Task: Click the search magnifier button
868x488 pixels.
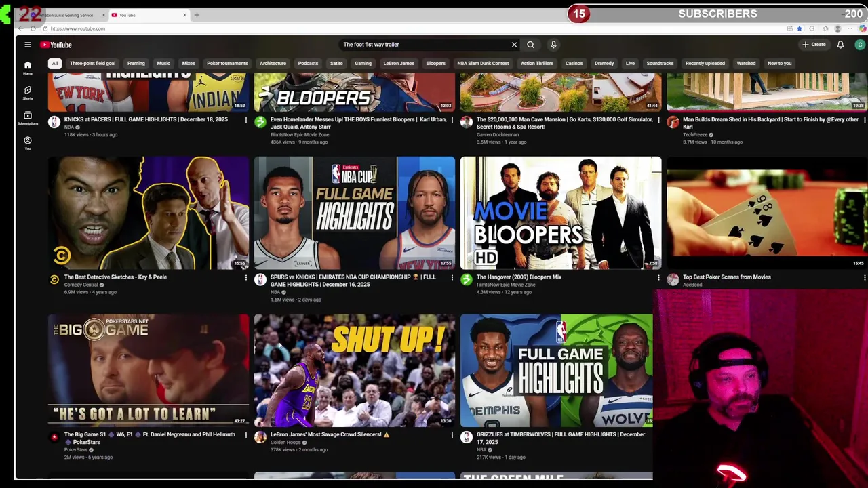Action: point(530,45)
